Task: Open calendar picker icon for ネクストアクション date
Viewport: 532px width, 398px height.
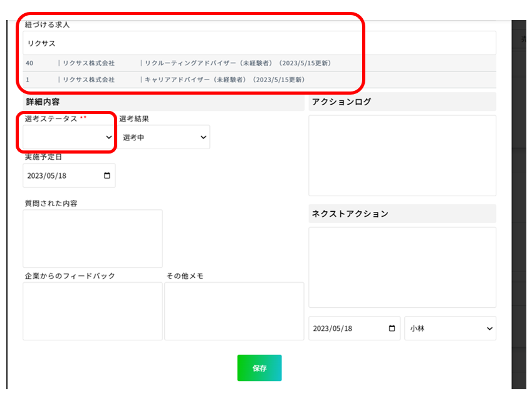Action: [392, 328]
